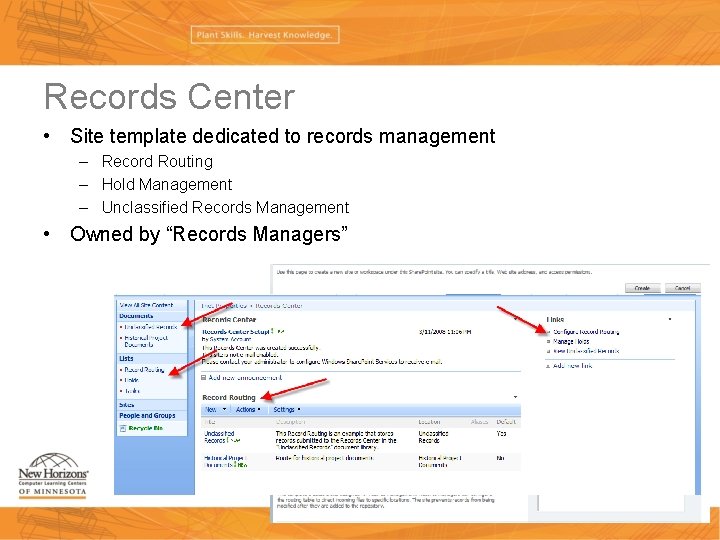Screen dimensions: 720x540
Task: Click Add new announcement link
Action: (x=245, y=377)
